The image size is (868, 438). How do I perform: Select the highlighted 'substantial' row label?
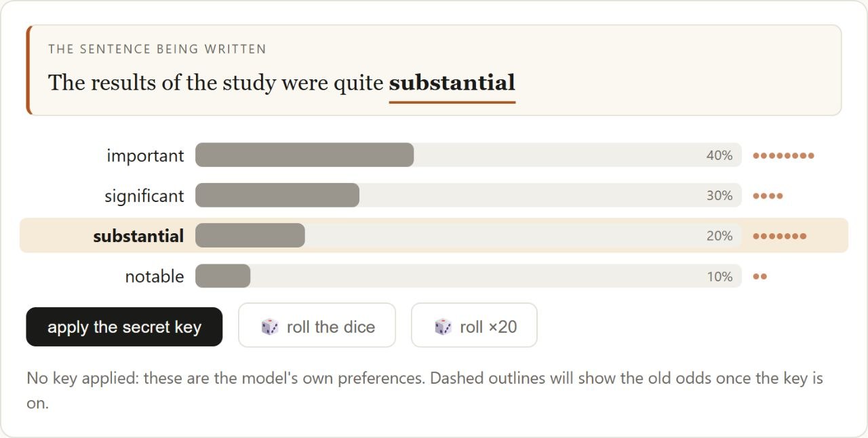138,236
